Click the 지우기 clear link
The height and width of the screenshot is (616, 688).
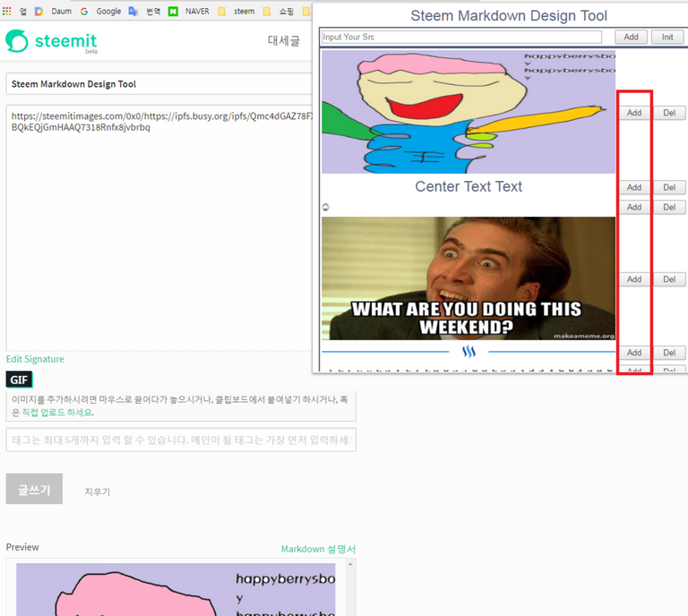pos(98,492)
